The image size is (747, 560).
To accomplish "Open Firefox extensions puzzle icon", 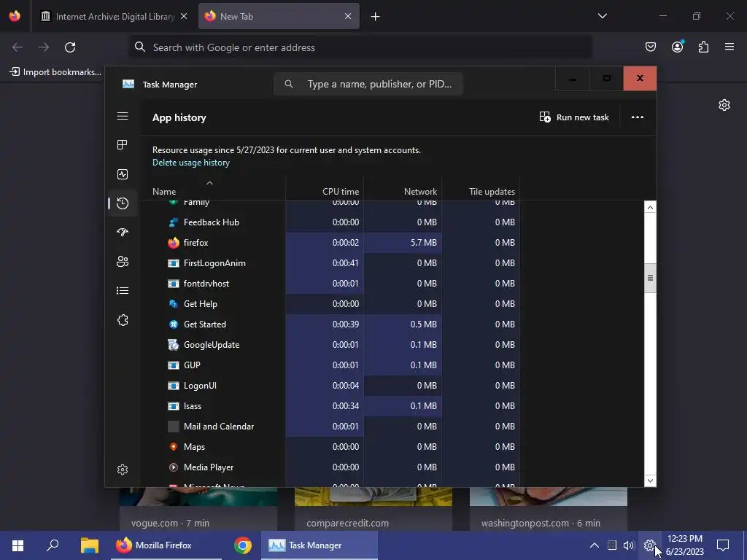I will 704,47.
